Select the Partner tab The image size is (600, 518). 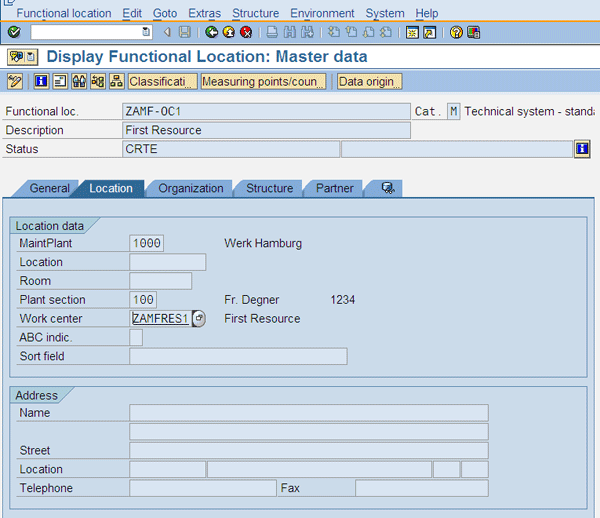(x=334, y=188)
